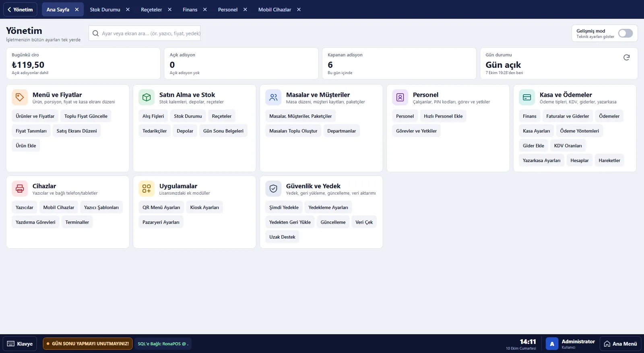Open KDV Oranları
This screenshot has height=353, width=644.
(568, 146)
